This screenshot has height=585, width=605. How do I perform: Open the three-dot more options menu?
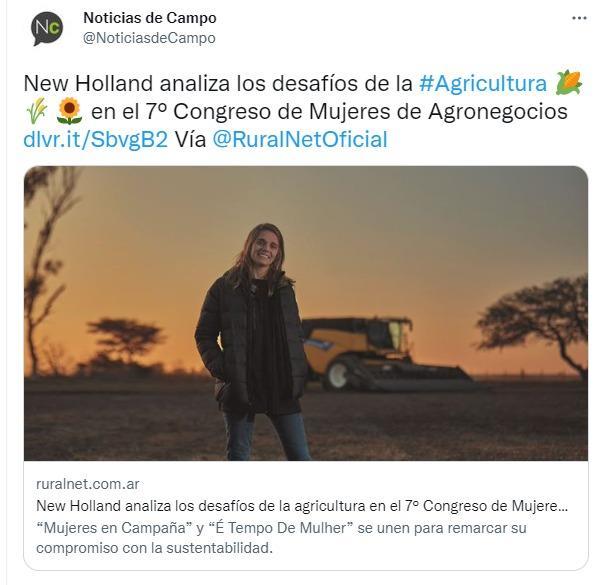click(x=579, y=18)
